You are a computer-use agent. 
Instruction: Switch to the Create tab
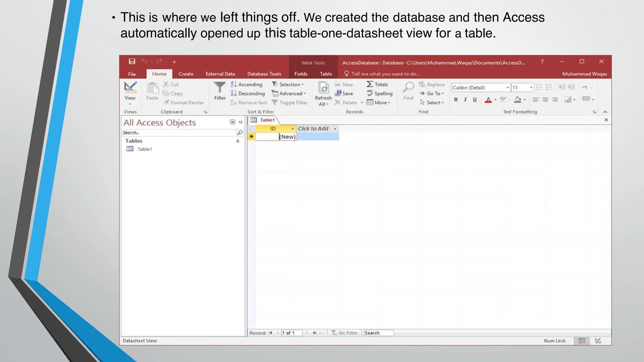186,74
